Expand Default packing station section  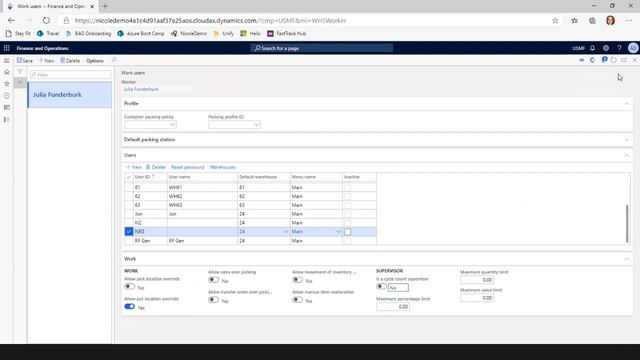tap(627, 140)
